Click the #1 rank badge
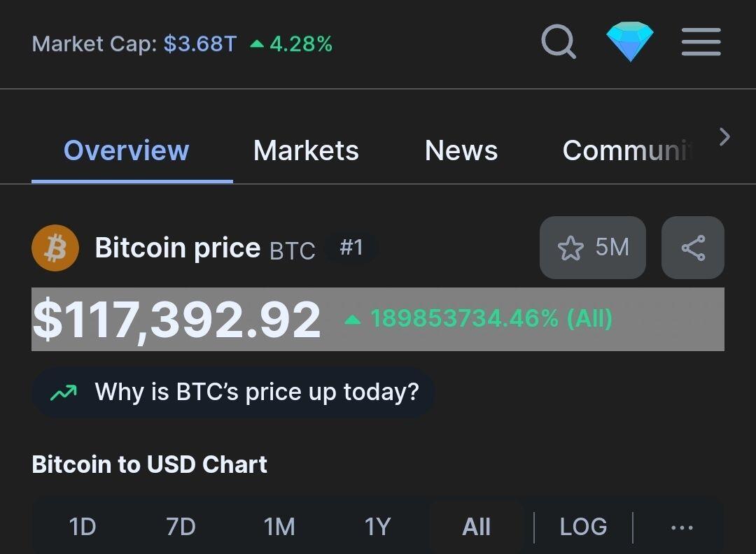The height and width of the screenshot is (554, 756). (351, 248)
